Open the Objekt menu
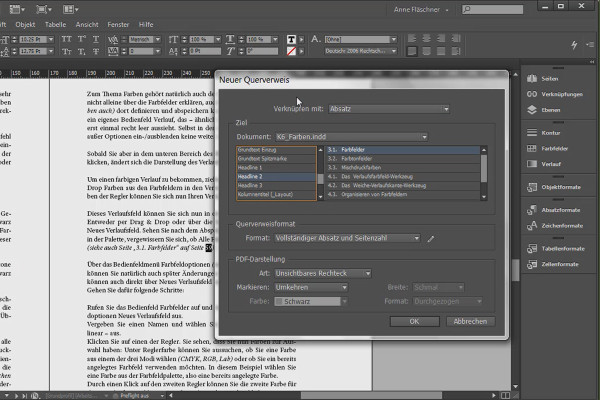 (x=25, y=24)
